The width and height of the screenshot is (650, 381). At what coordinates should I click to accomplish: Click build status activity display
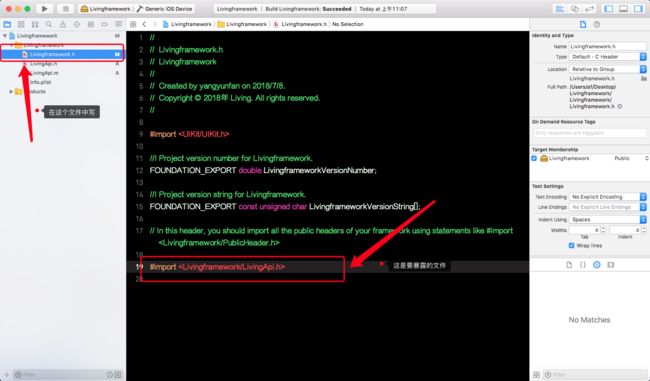coord(325,9)
